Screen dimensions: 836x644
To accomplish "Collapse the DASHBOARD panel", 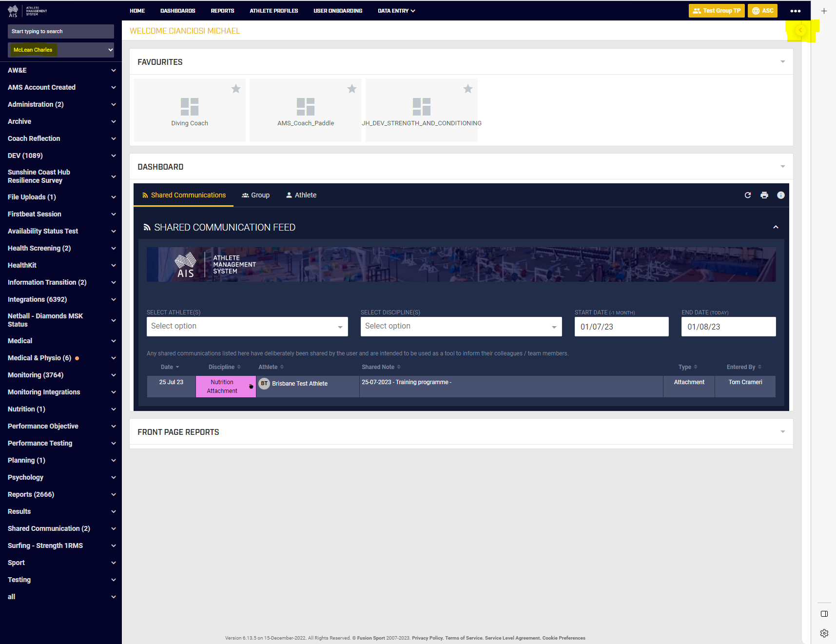I will click(x=782, y=167).
